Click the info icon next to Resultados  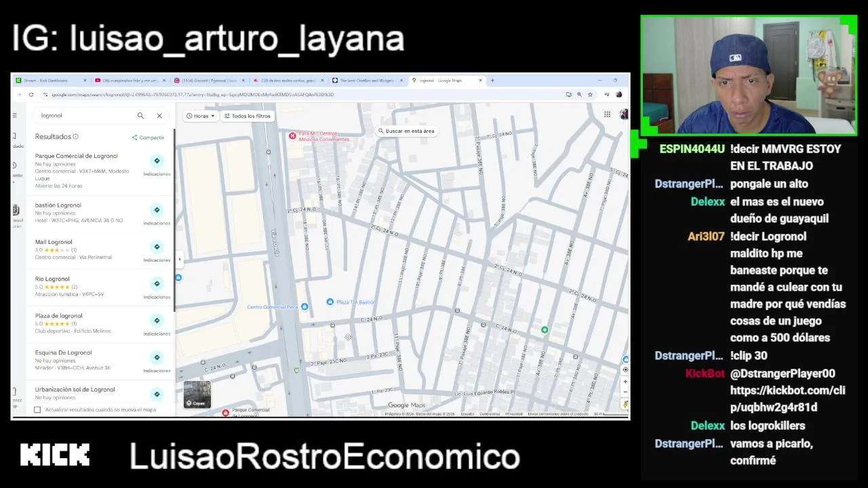coord(75,136)
